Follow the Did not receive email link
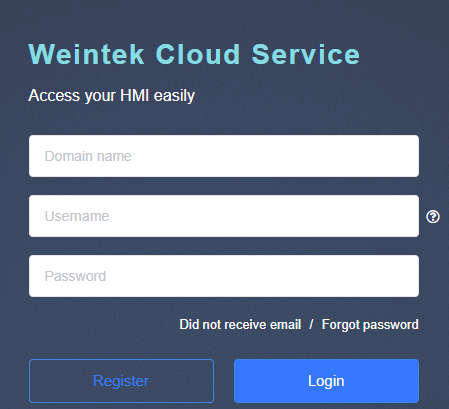The height and width of the screenshot is (409, 449). pyautogui.click(x=240, y=325)
